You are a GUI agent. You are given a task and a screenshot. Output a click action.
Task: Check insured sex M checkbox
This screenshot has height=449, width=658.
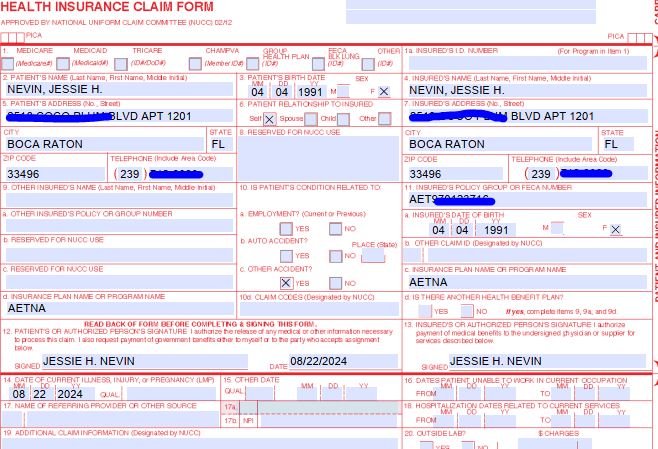pyautogui.click(x=557, y=228)
